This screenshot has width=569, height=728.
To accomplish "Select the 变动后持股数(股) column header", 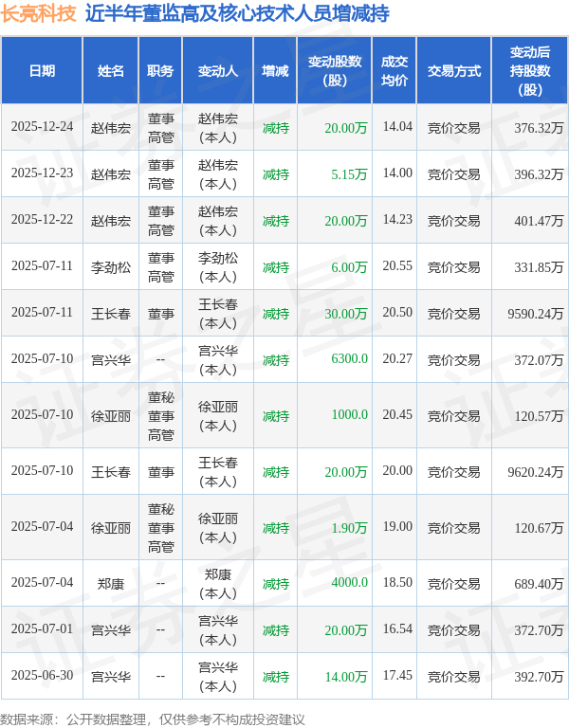I will click(530, 70).
